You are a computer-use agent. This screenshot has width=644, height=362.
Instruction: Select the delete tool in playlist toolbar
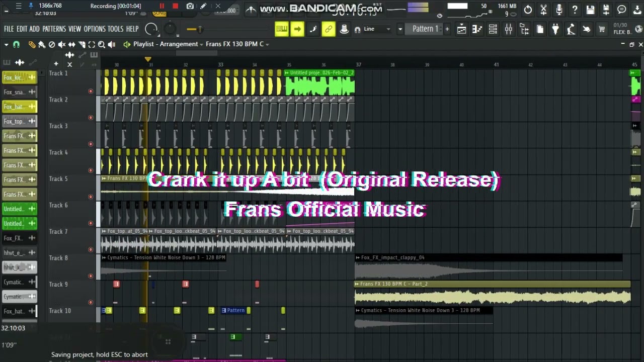coord(52,44)
